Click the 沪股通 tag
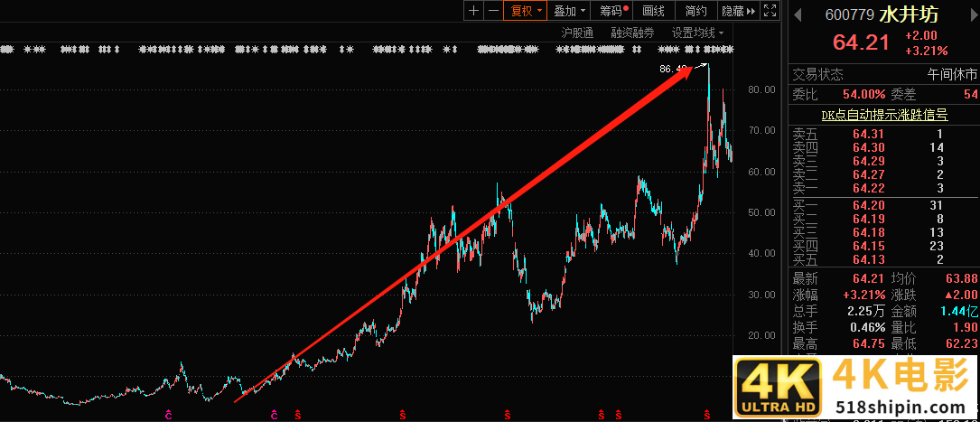The height and width of the screenshot is (422, 980). (x=577, y=33)
